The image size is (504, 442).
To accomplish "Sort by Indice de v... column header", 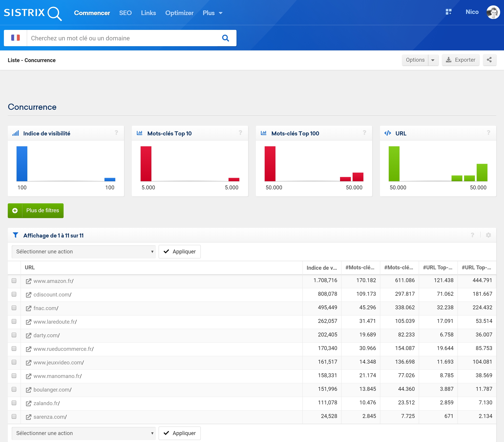I will click(x=322, y=268).
